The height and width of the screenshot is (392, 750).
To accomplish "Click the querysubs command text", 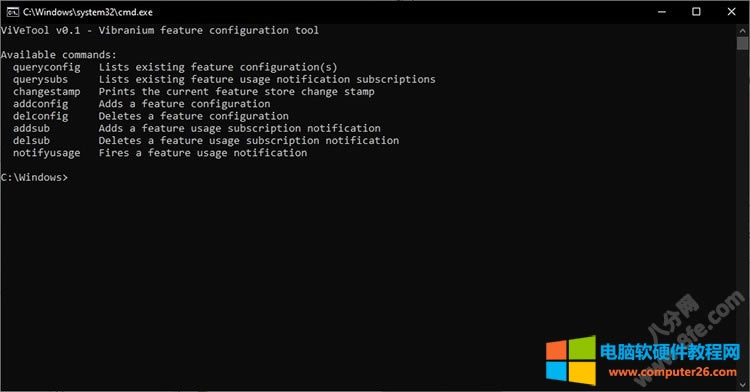I will point(40,80).
